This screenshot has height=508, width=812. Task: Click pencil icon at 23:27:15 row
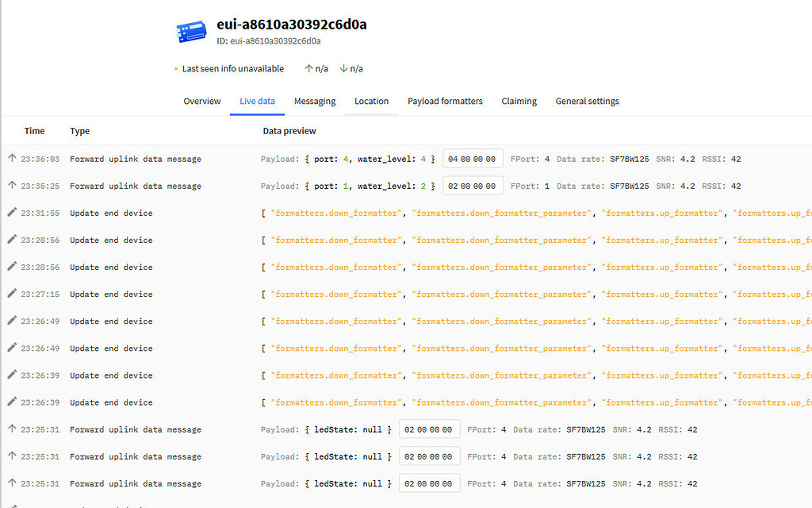coord(12,294)
